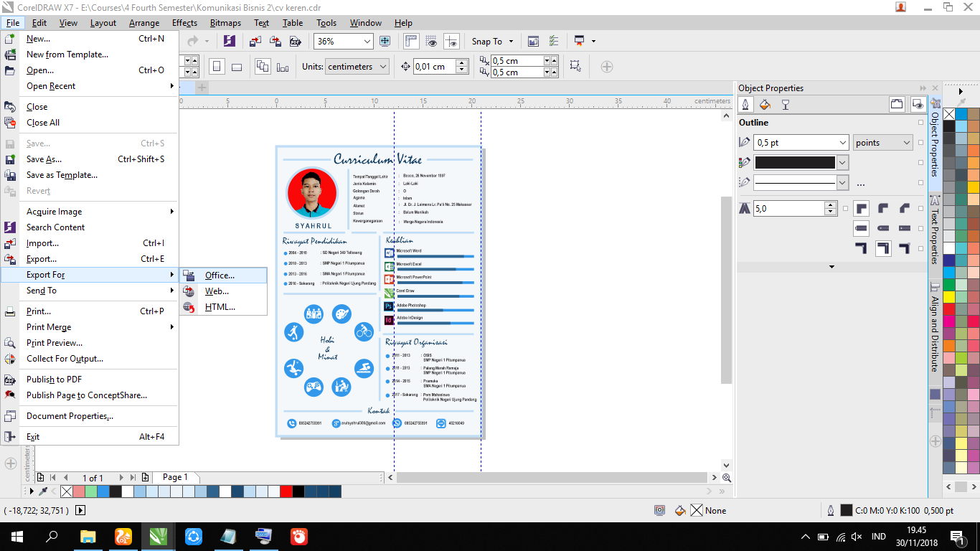Select the outside outline position icon
Screen dimensions: 980x551
(862, 248)
